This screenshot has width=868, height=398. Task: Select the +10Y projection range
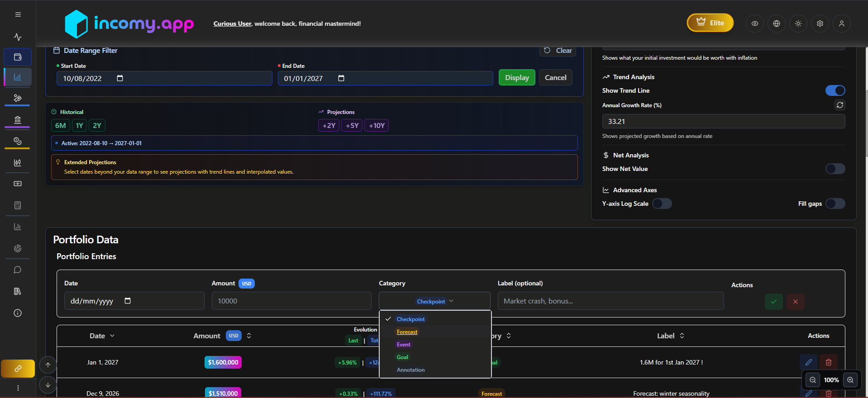pyautogui.click(x=377, y=125)
